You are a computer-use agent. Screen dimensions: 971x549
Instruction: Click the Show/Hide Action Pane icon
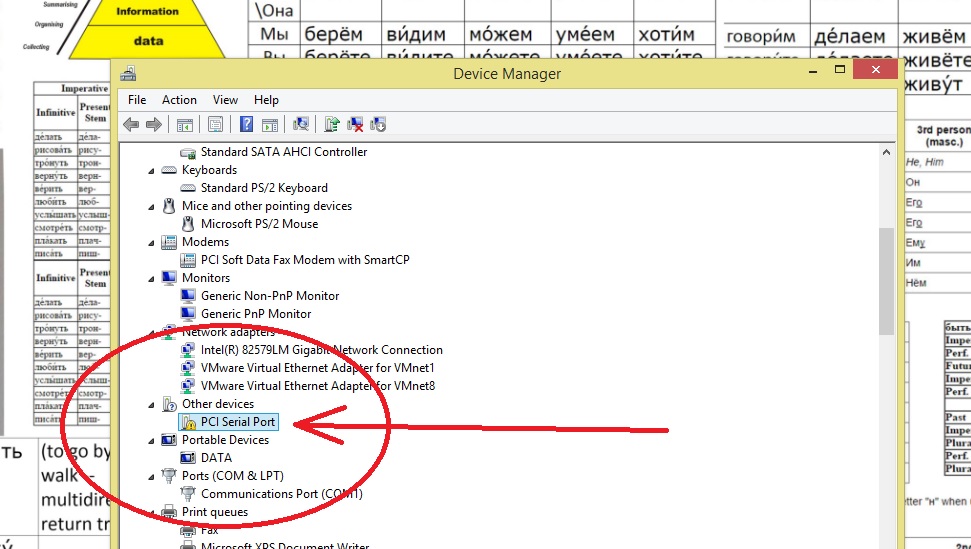click(x=269, y=125)
